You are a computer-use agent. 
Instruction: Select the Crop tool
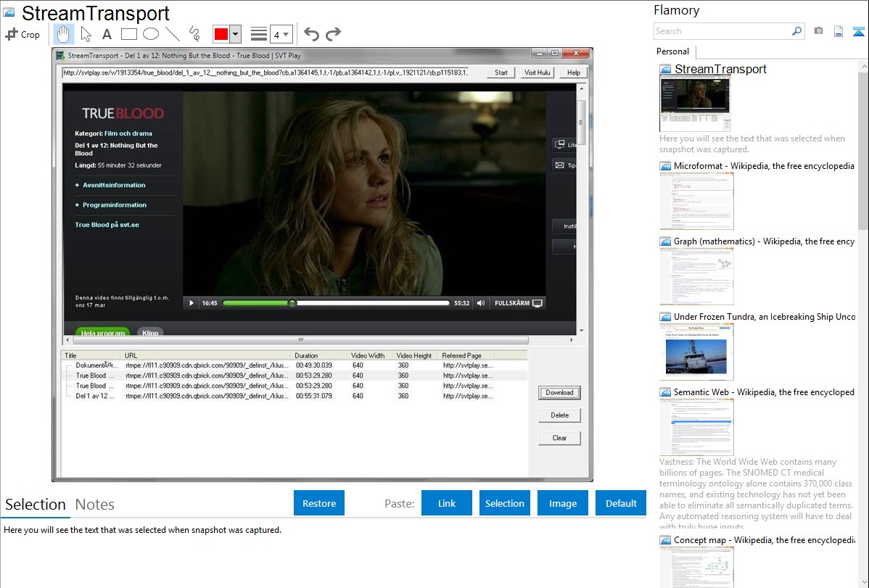pyautogui.click(x=22, y=34)
